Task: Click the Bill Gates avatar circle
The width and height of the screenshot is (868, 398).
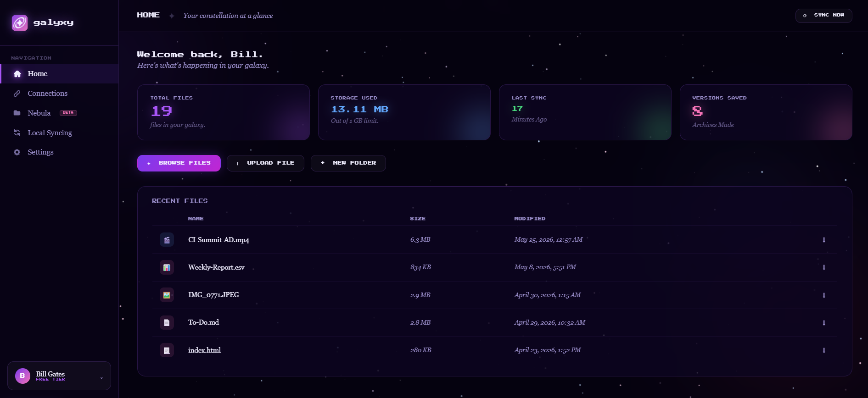Action: point(22,376)
